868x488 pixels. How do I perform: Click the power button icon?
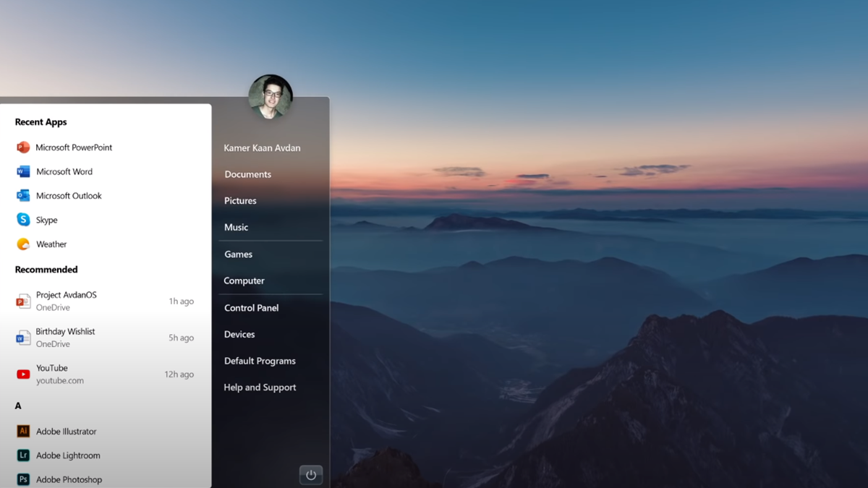point(311,475)
